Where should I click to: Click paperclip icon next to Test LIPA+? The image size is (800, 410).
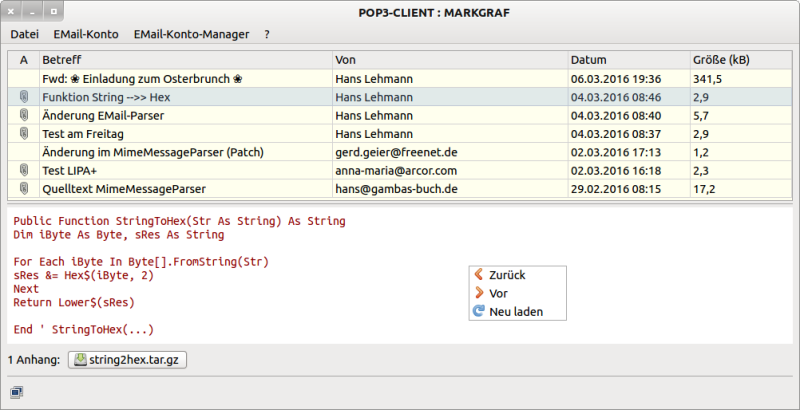coord(24,171)
